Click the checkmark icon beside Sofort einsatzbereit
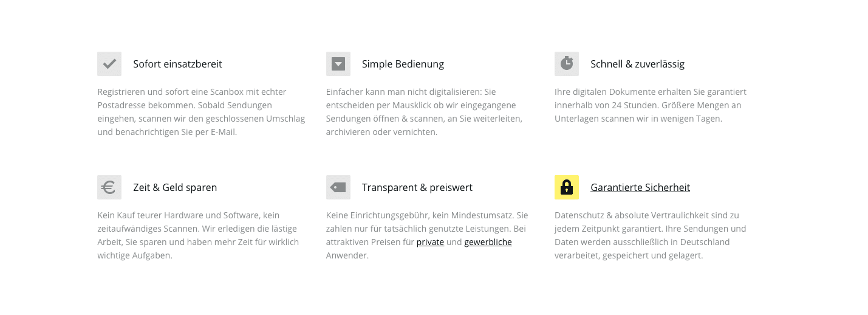 [109, 64]
